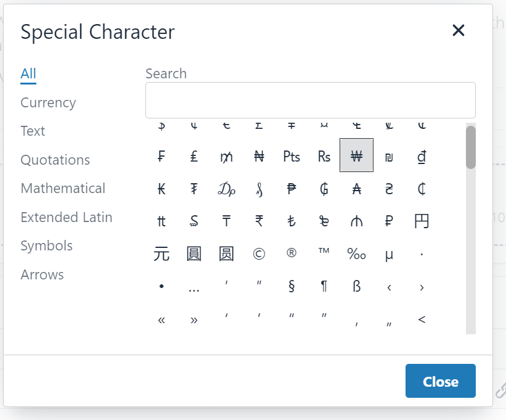Insert the trademark ™ symbol
The image size is (506, 420).
(324, 254)
